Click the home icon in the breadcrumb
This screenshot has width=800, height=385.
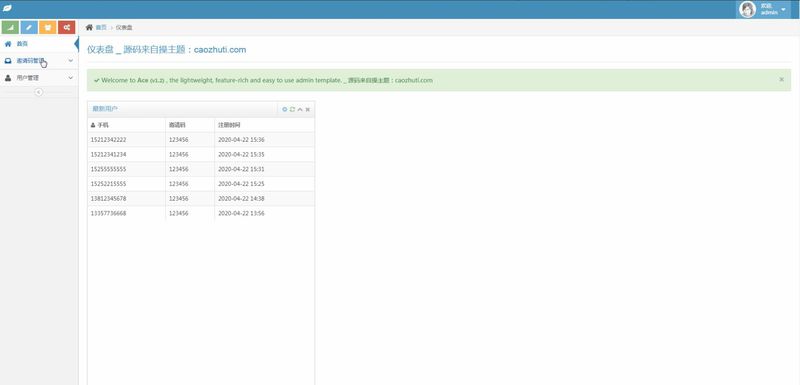(89, 27)
